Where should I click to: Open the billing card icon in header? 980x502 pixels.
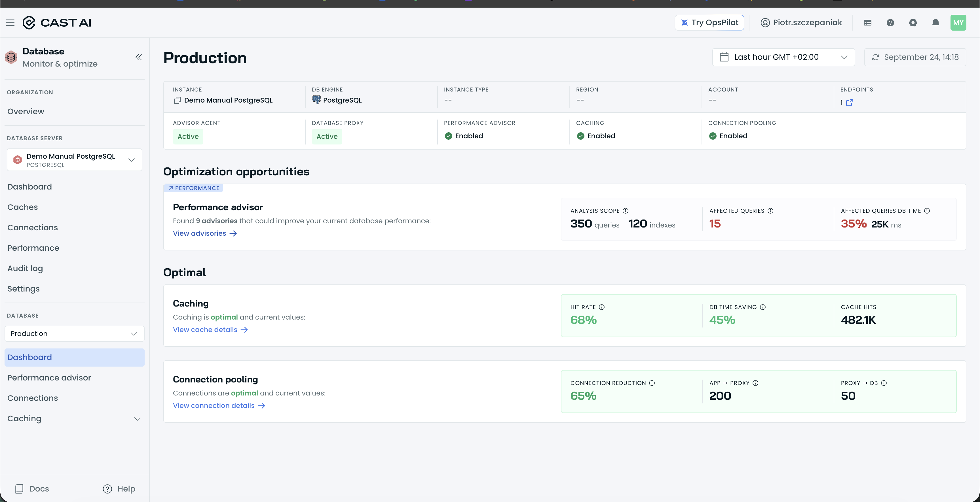[868, 23]
